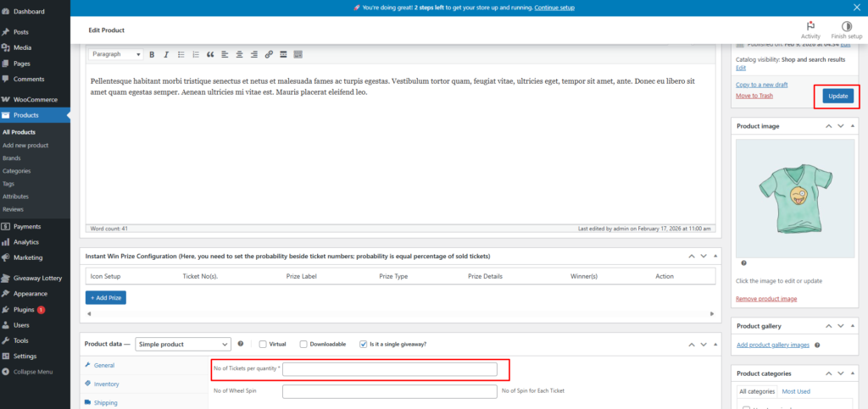
Task: Toggle bold formatting in the editor toolbar
Action: coord(153,54)
